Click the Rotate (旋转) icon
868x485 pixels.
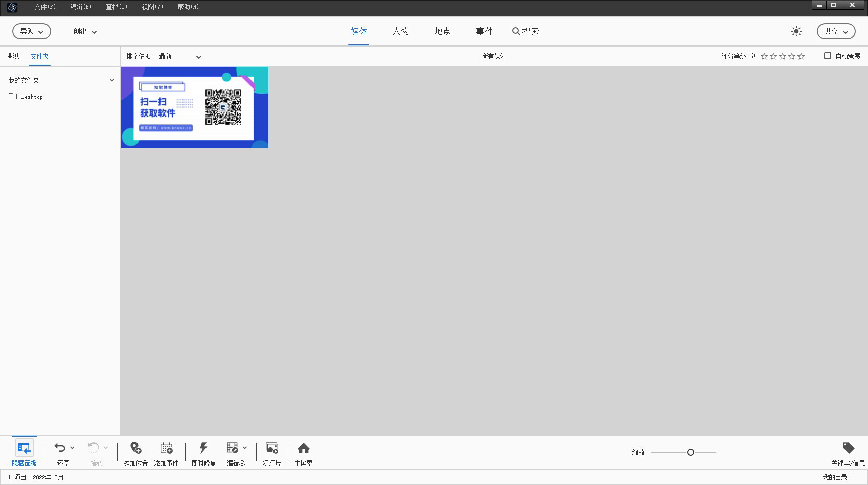[94, 448]
